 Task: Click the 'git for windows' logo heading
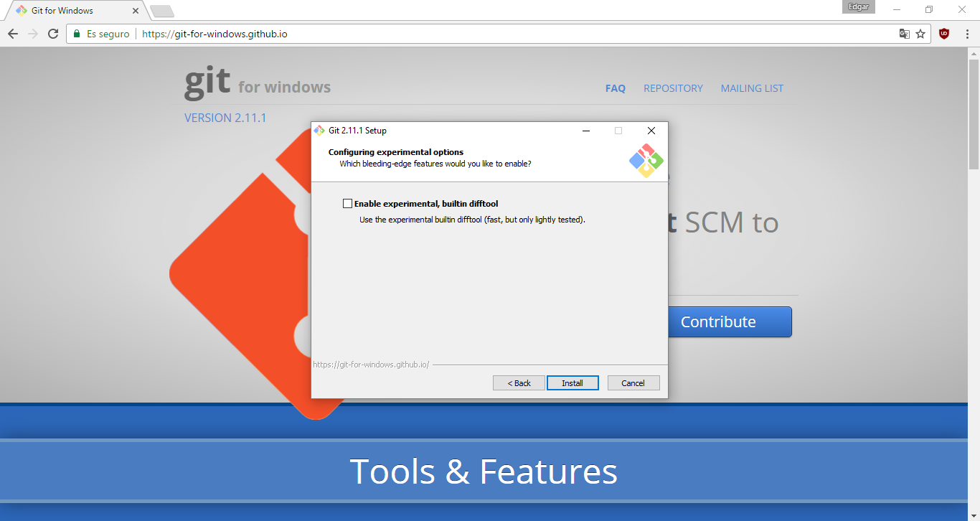click(x=258, y=83)
